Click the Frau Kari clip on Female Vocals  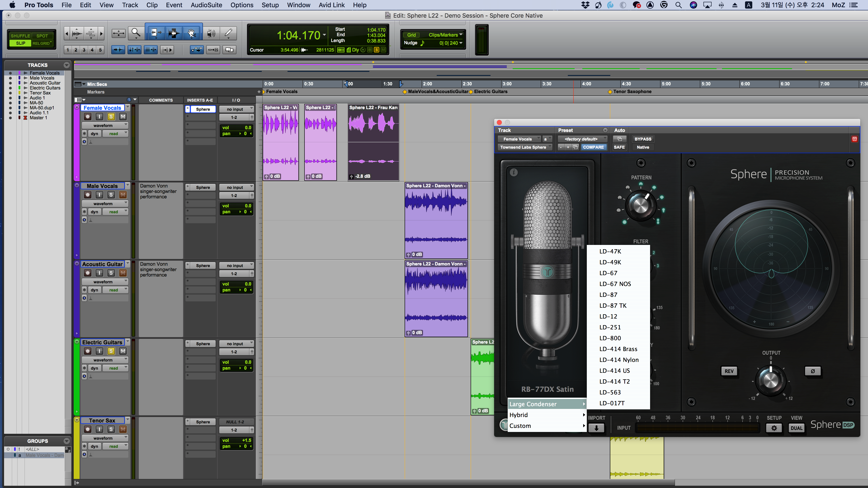(x=373, y=142)
